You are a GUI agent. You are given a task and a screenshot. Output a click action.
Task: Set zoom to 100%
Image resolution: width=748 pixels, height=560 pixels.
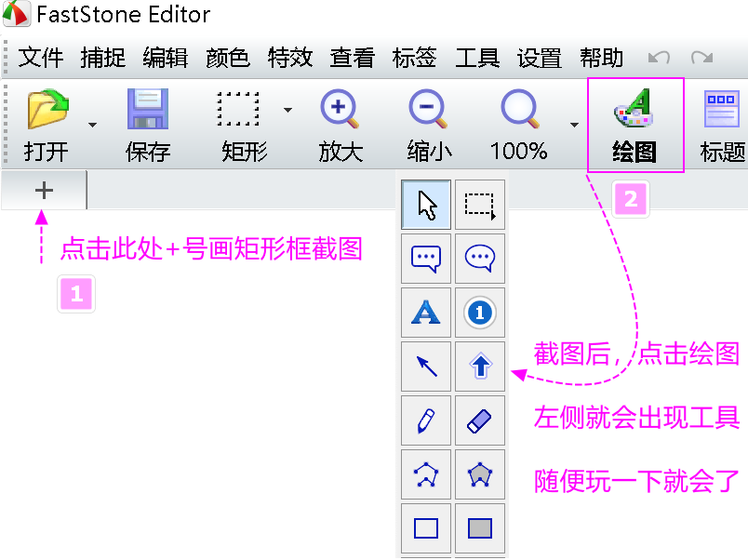pos(519,125)
